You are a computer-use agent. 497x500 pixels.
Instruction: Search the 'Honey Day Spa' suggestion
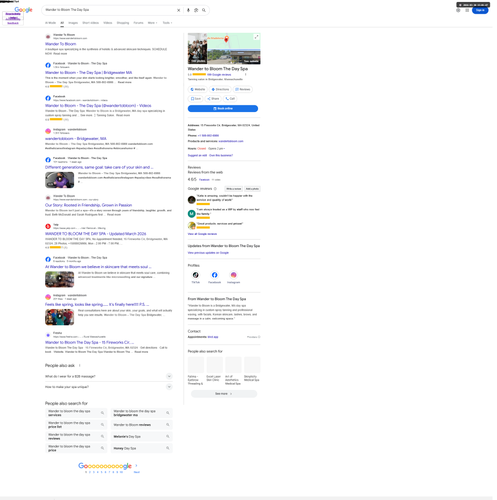[x=142, y=448]
